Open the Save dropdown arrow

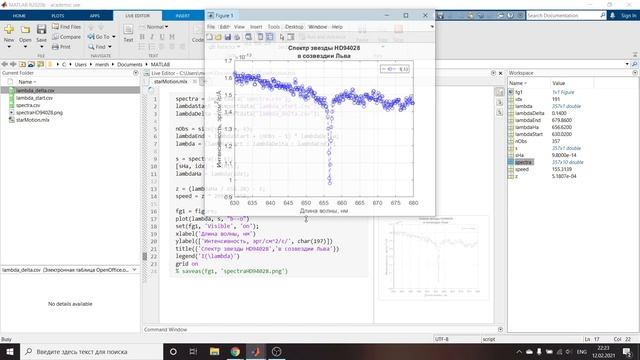41,47
